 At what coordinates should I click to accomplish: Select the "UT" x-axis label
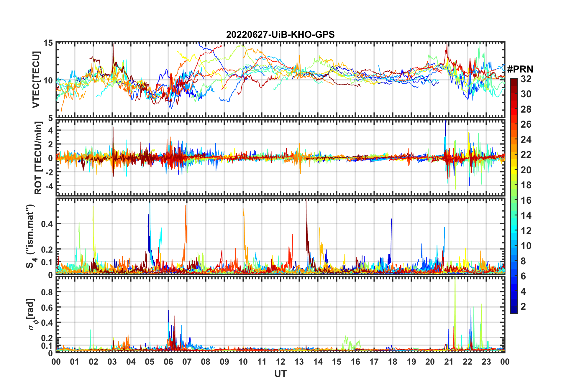click(x=280, y=374)
